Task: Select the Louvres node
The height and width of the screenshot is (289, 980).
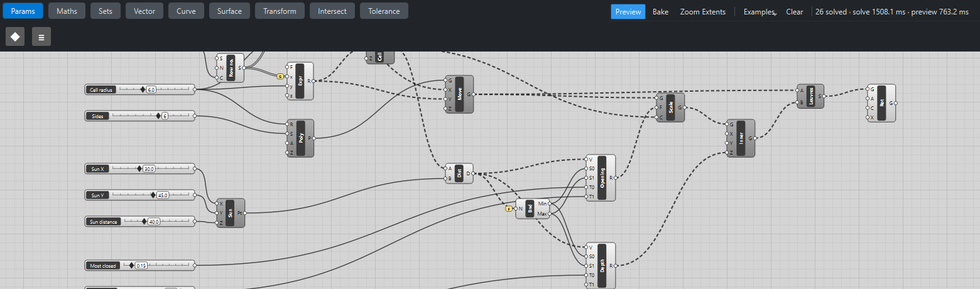Action: [810, 96]
